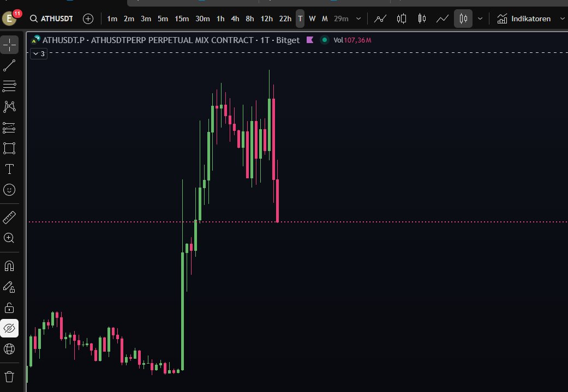The height and width of the screenshot is (392, 568).
Task: Open the forecasting and measurement tools
Action: pyautogui.click(x=9, y=128)
